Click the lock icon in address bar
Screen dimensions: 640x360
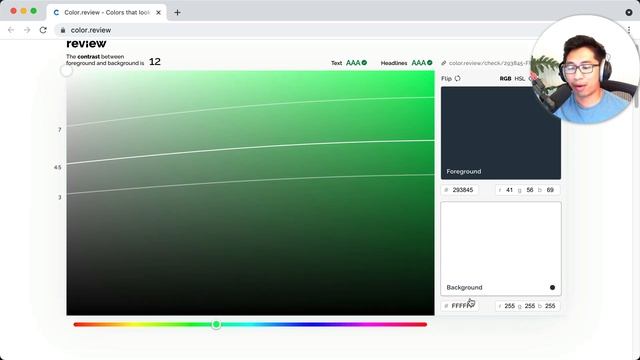coord(63,30)
